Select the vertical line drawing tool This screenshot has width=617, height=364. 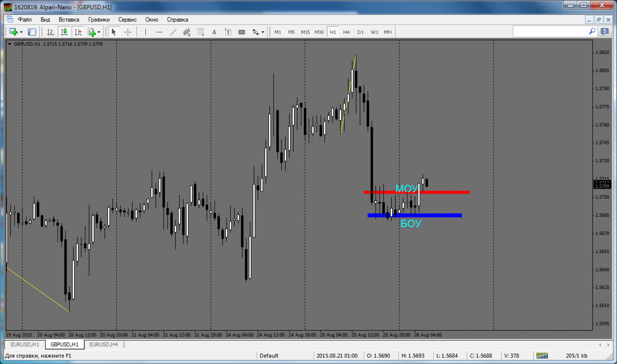pyautogui.click(x=145, y=32)
